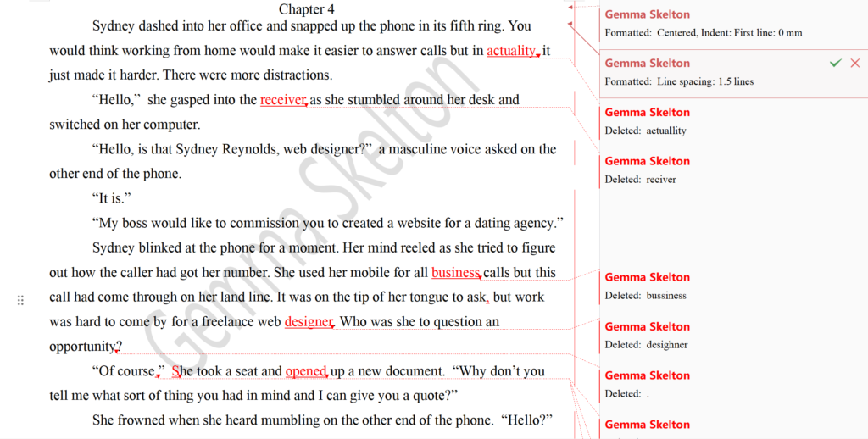Select the 'Deleted: bussiness' revision balloon

(733, 286)
